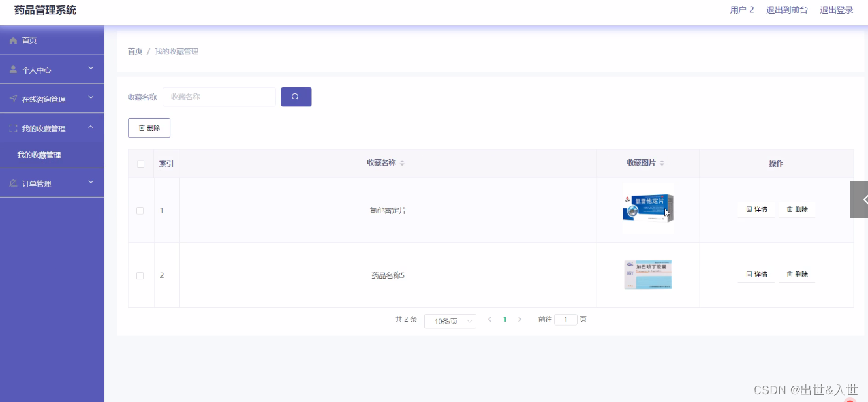Click the trash icon in the top 删除 button

coord(142,128)
